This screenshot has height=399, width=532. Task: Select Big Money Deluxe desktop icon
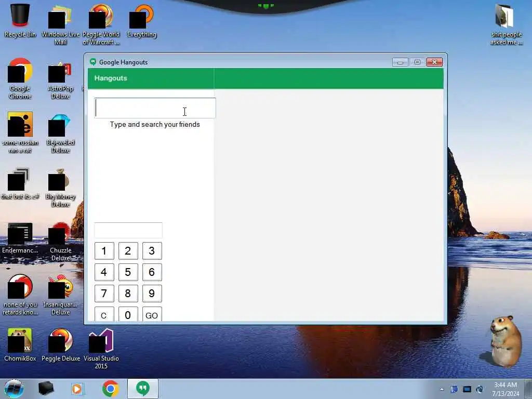tap(60, 187)
